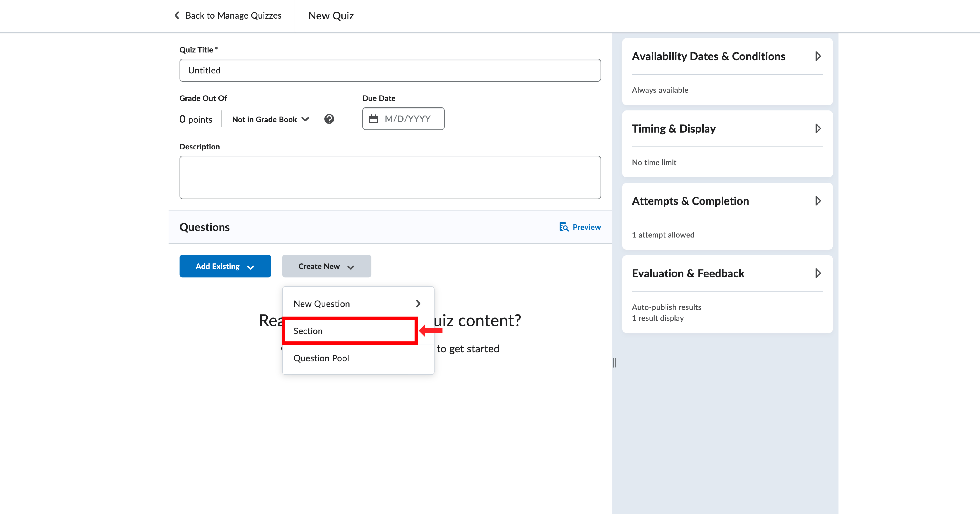This screenshot has height=514, width=980.
Task: Expand Attempts & Completion panel arrow
Action: pyautogui.click(x=818, y=201)
